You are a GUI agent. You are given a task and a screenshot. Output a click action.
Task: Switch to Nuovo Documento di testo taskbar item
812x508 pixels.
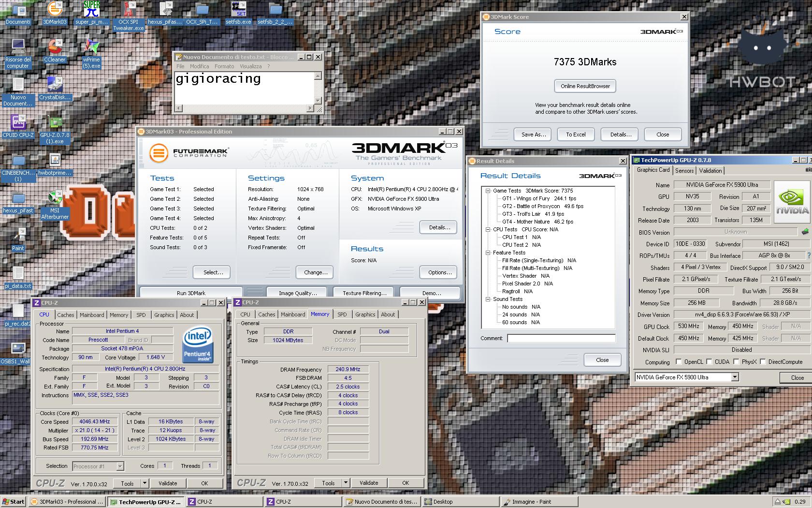pyautogui.click(x=381, y=502)
